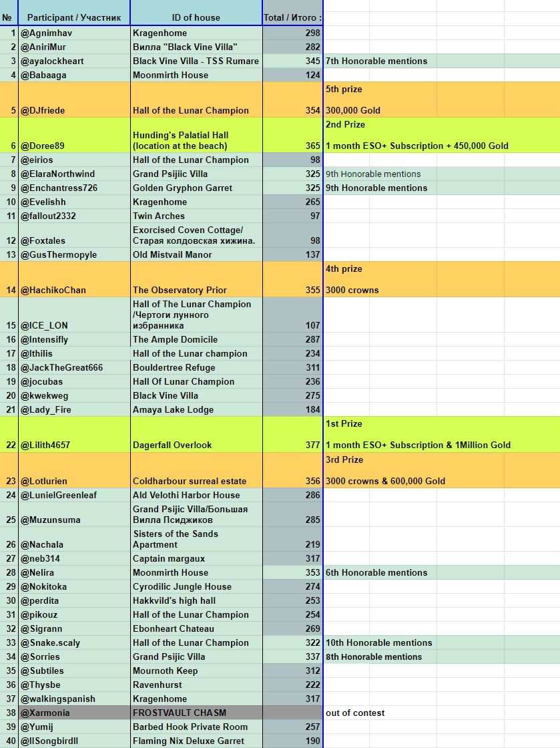Click the Ravenhurst cell

click(196, 685)
